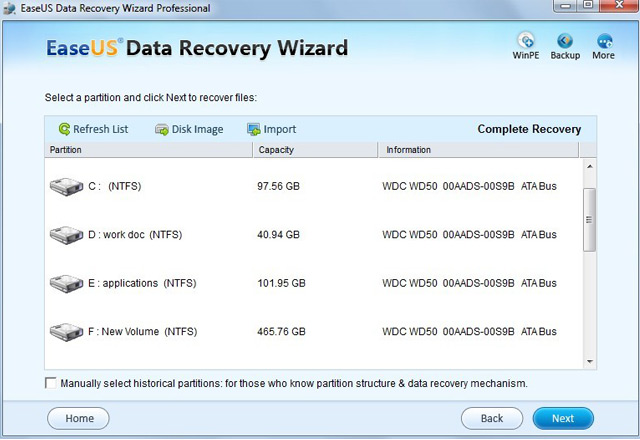Screen dimensions: 640x440
Task: Maximize the EaseUS window
Action: [588, 5]
